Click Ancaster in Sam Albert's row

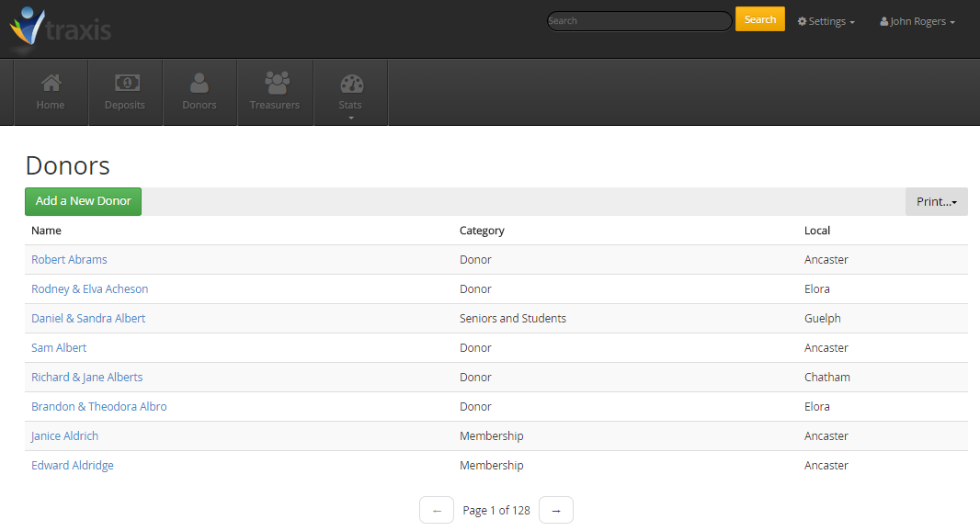(826, 347)
